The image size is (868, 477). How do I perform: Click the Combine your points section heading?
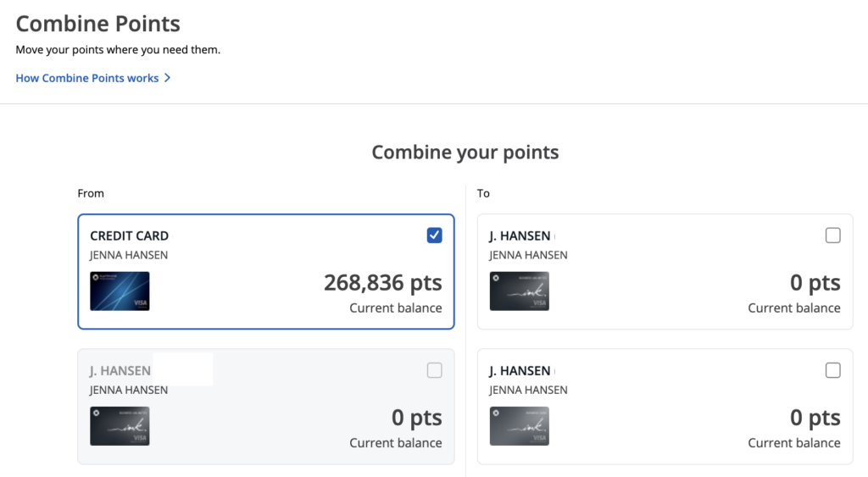pyautogui.click(x=465, y=153)
